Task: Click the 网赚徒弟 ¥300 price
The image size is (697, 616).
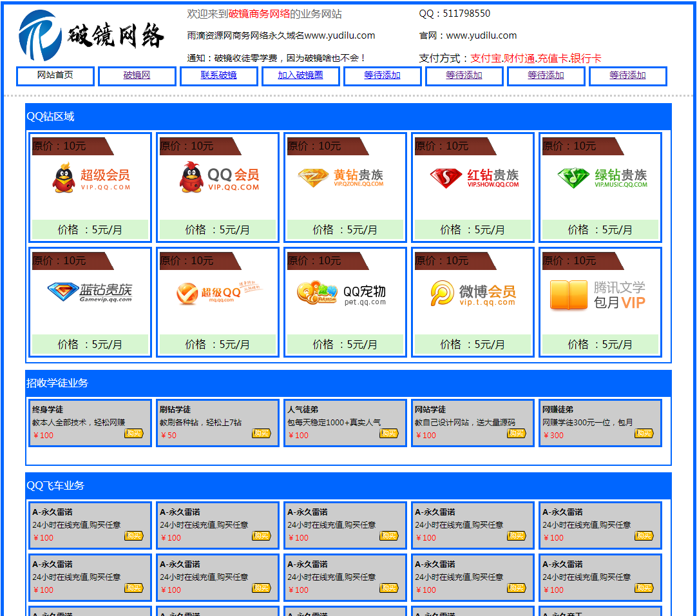Action: (x=553, y=436)
